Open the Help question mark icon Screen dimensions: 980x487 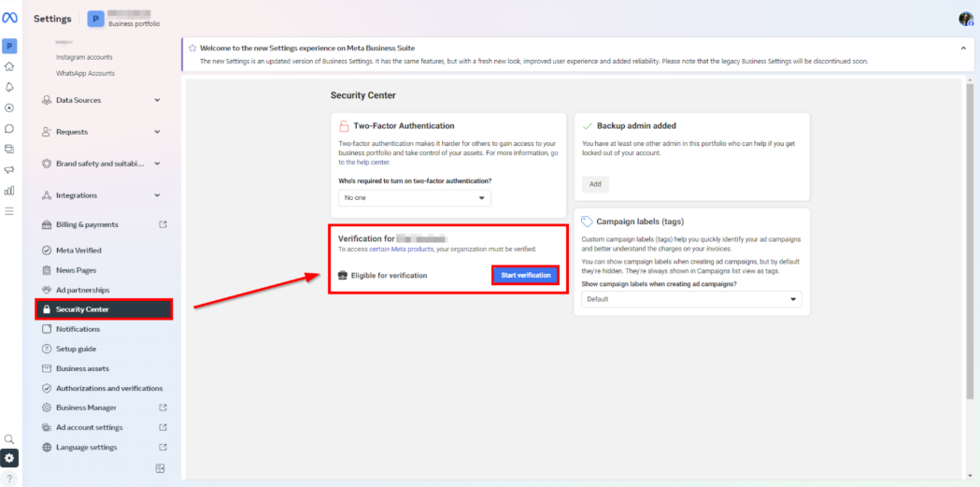(9, 479)
